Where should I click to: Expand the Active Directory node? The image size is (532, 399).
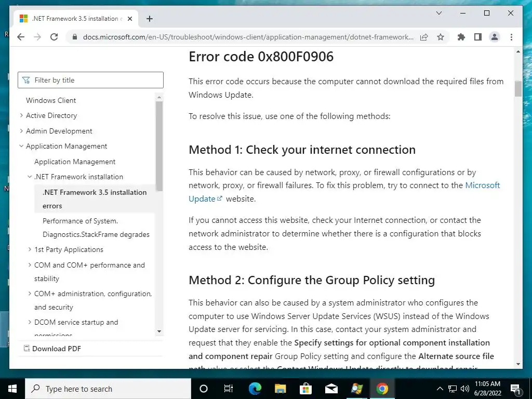click(21, 115)
